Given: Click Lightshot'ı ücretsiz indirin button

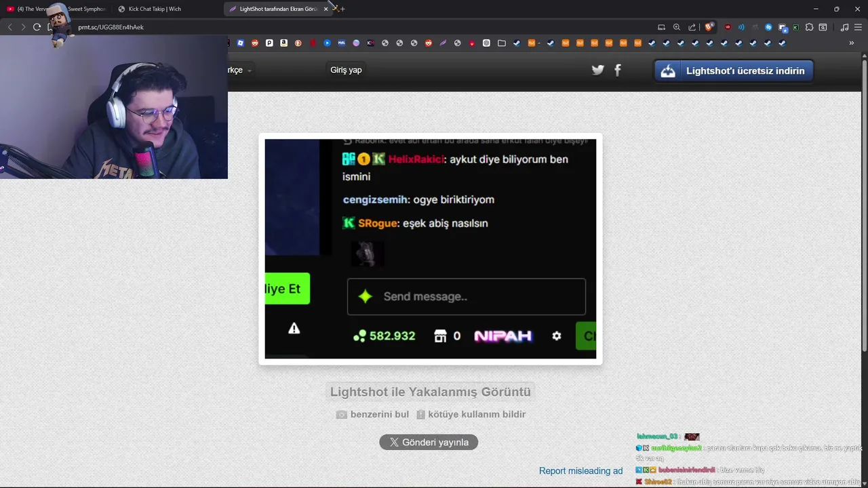Looking at the screenshot, I should pyautogui.click(x=733, y=70).
